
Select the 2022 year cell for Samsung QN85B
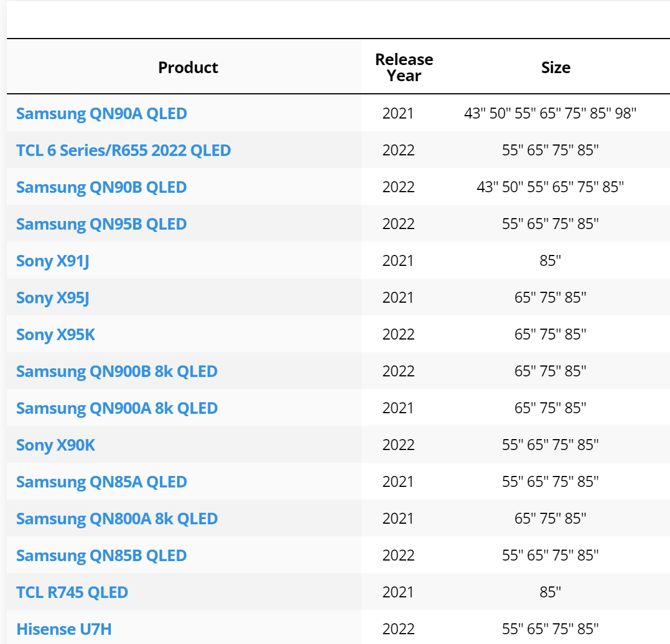[398, 555]
